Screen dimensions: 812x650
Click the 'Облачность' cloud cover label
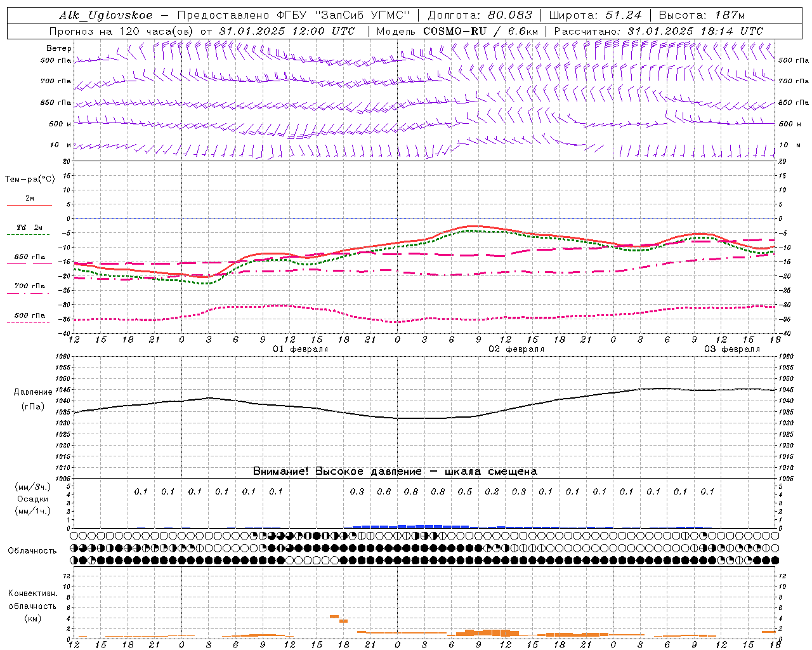coord(32,551)
